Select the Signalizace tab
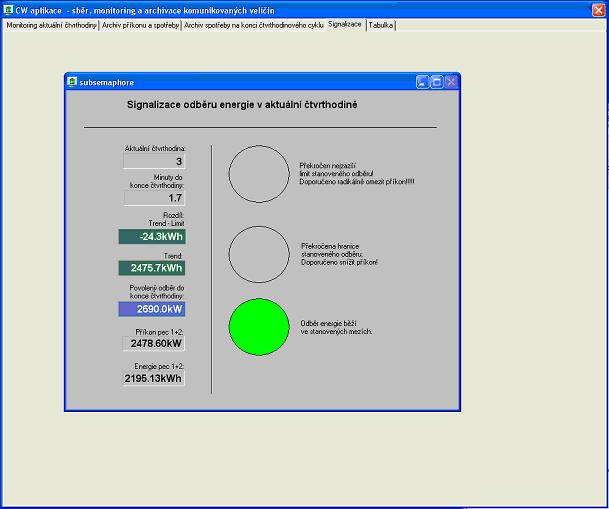This screenshot has width=609, height=509. [345, 24]
